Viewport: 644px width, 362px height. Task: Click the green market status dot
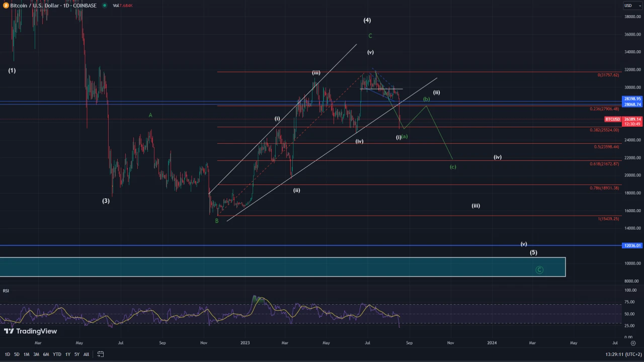pyautogui.click(x=104, y=6)
